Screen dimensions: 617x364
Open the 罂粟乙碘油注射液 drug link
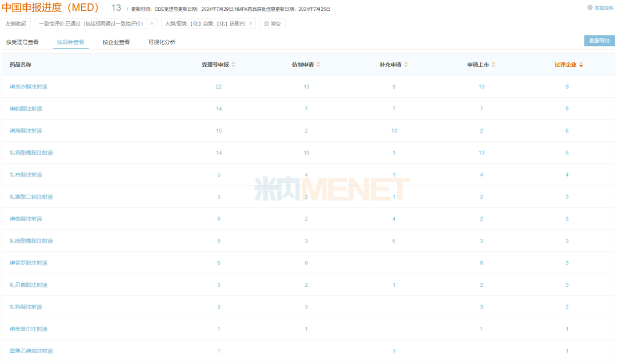click(x=30, y=351)
